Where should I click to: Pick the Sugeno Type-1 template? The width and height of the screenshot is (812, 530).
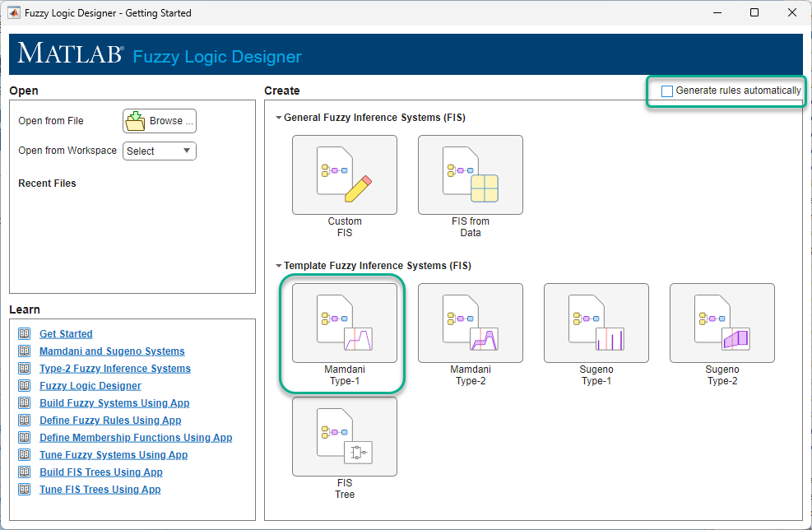coord(596,323)
